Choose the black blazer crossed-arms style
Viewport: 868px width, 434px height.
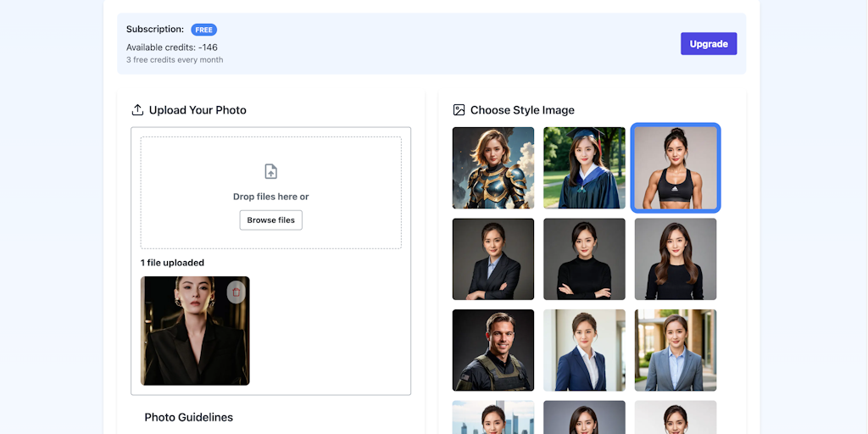click(493, 259)
